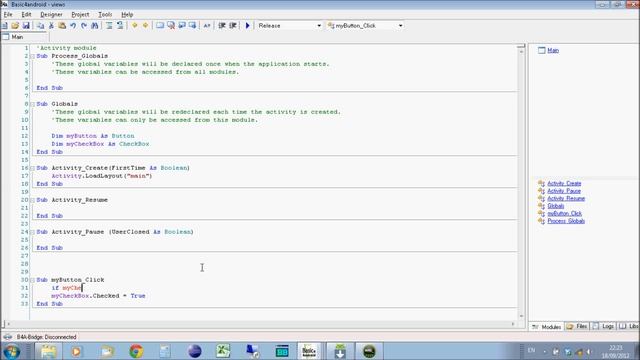Click the Open project folder icon
The image size is (640, 360).
(x=15, y=26)
